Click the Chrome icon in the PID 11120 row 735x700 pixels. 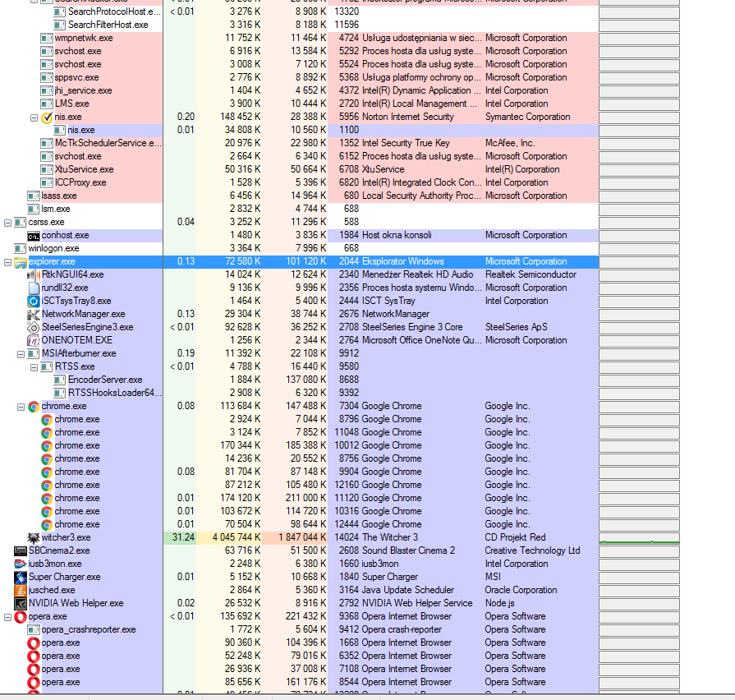coord(47,499)
